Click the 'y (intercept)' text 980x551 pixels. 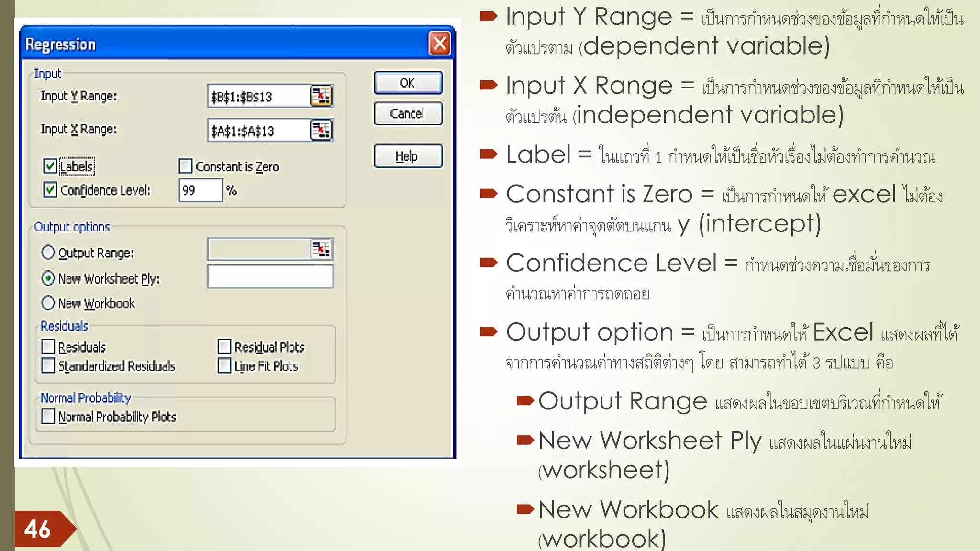point(749,224)
